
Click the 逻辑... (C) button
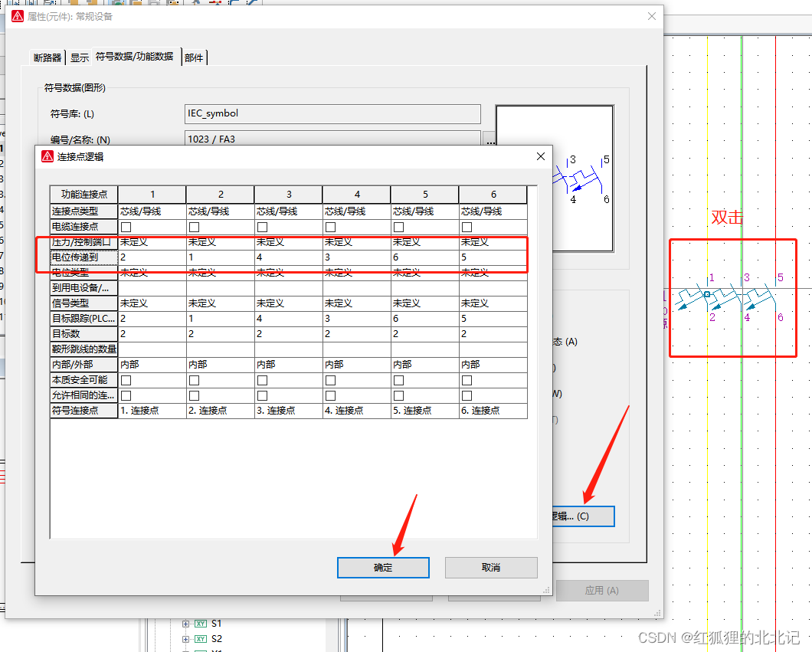point(581,516)
